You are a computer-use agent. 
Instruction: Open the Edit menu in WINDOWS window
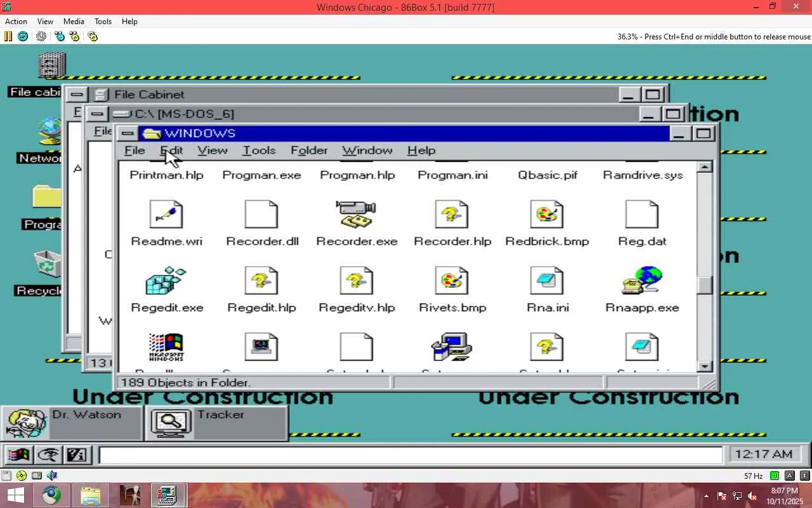[x=171, y=150]
